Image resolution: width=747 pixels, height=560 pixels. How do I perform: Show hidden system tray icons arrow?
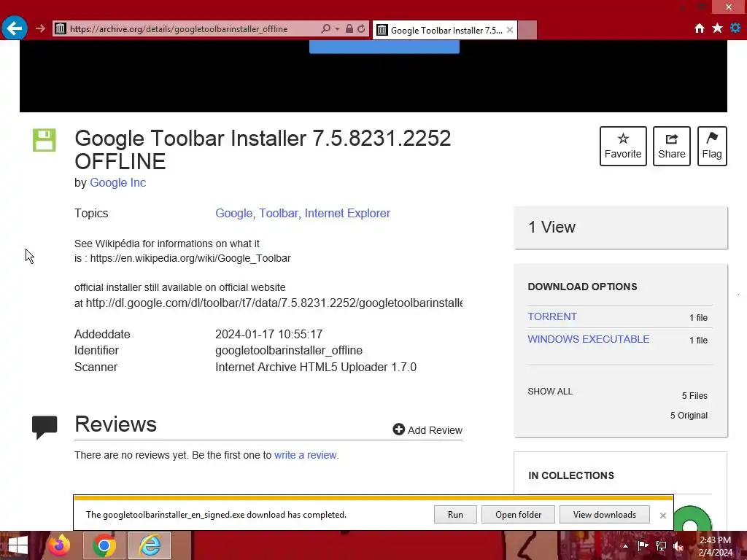(x=625, y=545)
